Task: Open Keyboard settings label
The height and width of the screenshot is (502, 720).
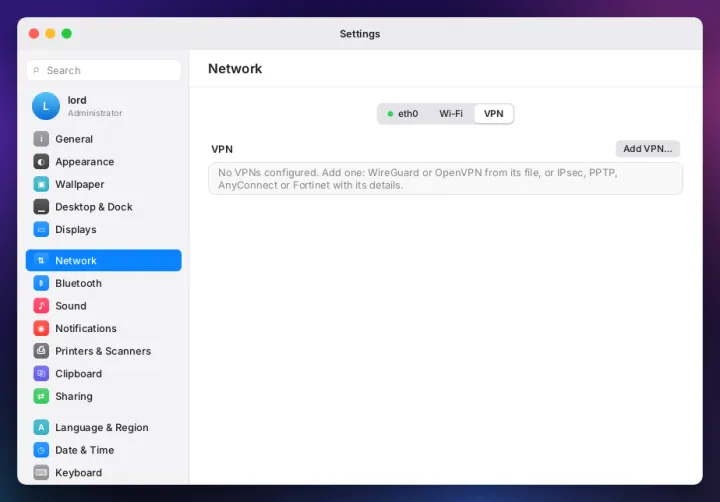Action: coord(79,473)
